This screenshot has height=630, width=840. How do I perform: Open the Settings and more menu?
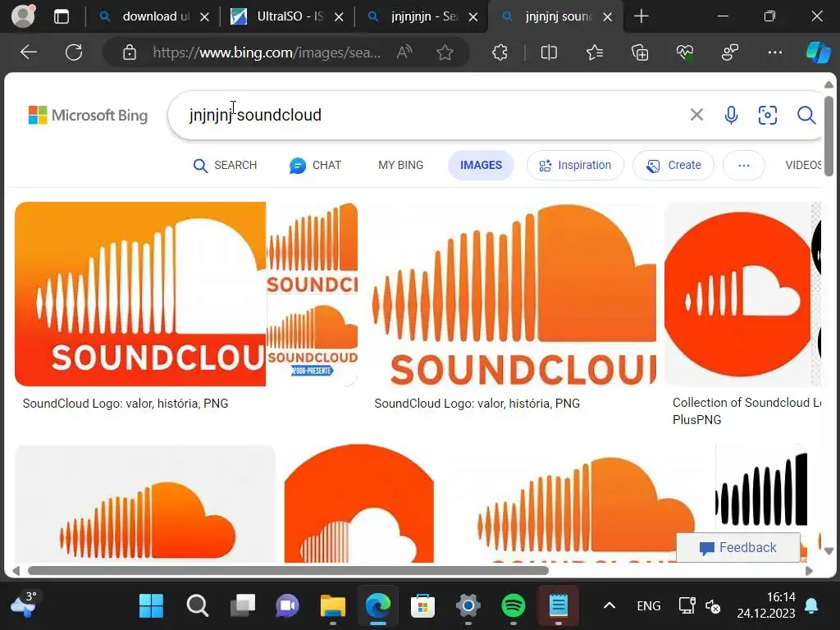click(775, 52)
